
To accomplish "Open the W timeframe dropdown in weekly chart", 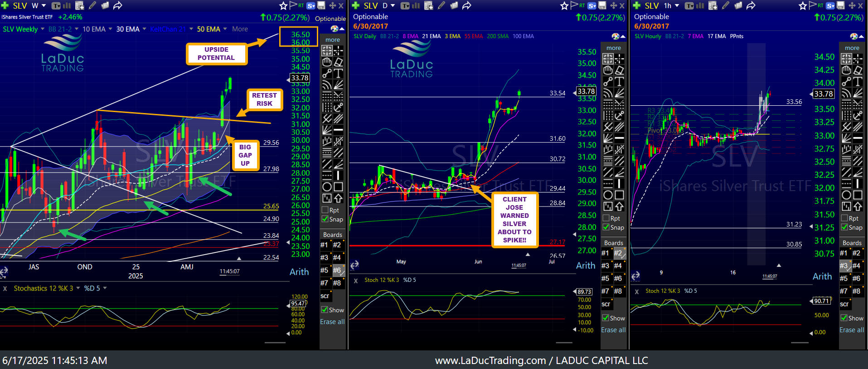I will pyautogui.click(x=44, y=5).
